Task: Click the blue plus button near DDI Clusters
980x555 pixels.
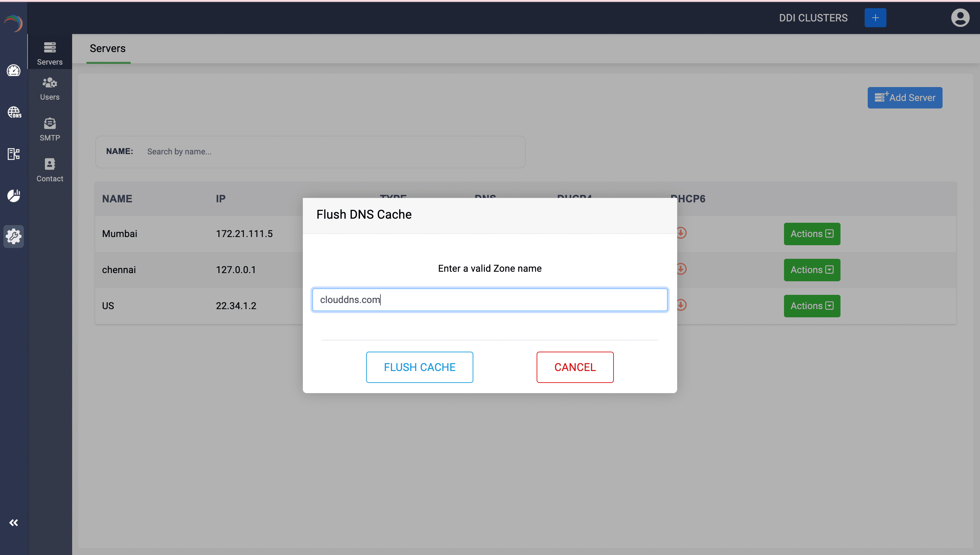Action: tap(875, 18)
